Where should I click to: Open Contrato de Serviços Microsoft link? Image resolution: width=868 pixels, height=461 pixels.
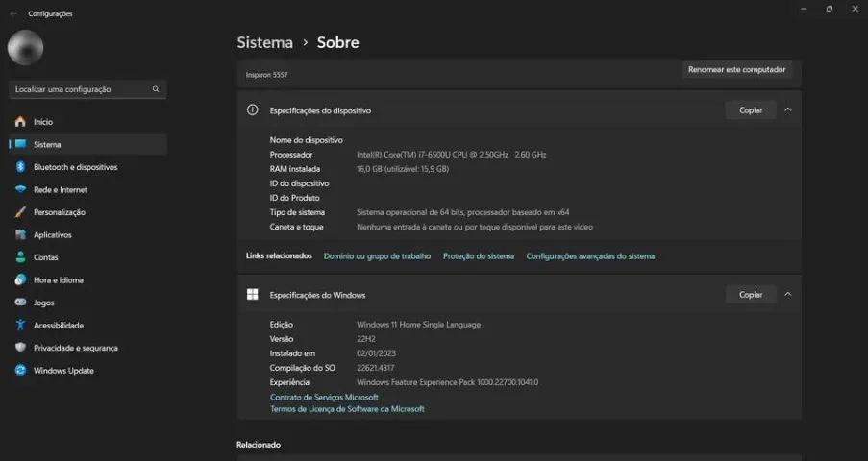point(324,397)
